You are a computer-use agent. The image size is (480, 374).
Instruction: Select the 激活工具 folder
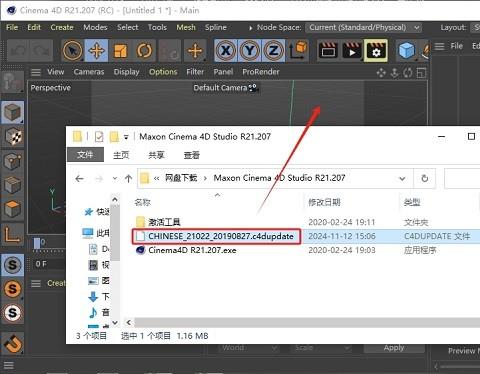(164, 222)
